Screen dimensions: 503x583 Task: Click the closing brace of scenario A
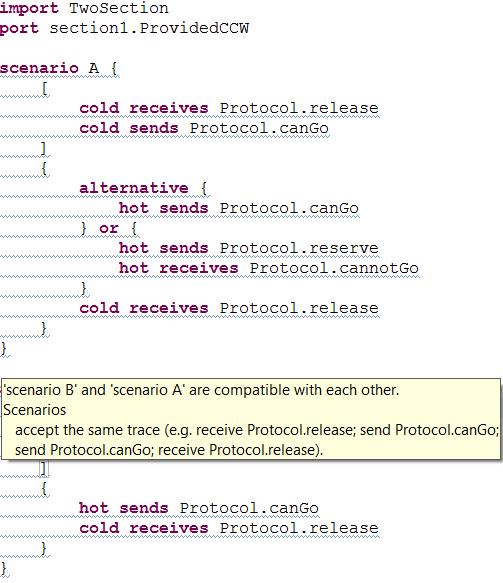[x=3, y=348]
